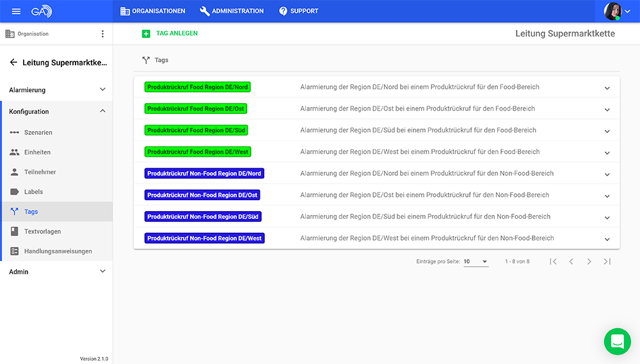Select the blue Non-Food Region DE/Süd tag
The height and width of the screenshot is (364, 640).
pyautogui.click(x=203, y=217)
